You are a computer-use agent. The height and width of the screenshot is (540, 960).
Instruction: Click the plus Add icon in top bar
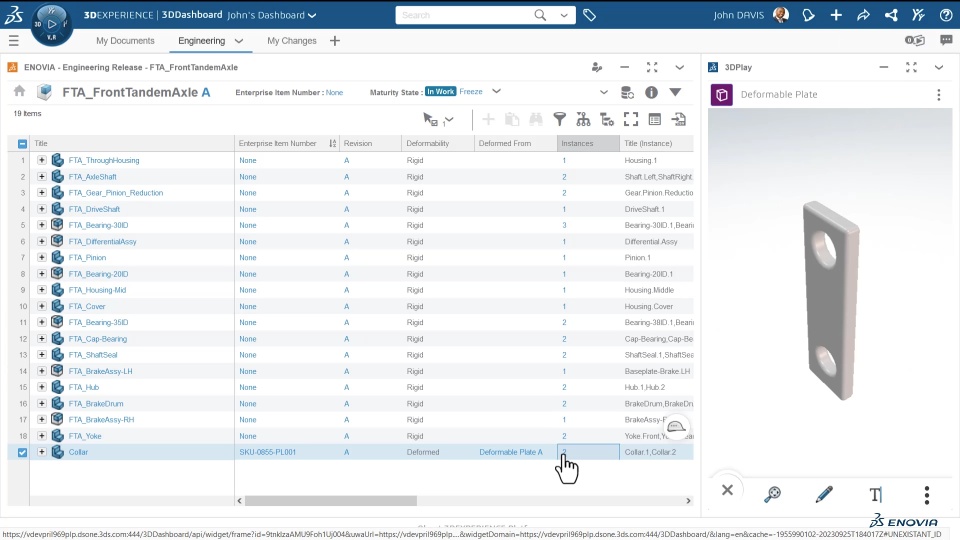pos(836,15)
